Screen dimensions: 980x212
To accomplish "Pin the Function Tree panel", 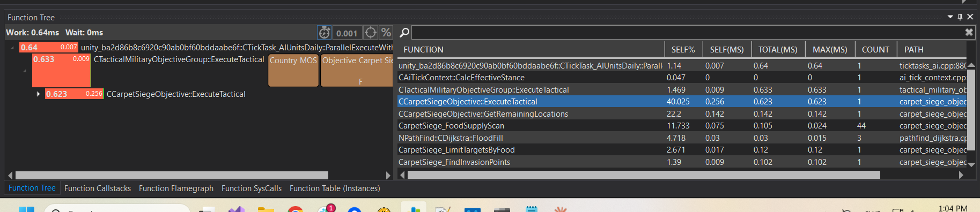I will (x=960, y=17).
